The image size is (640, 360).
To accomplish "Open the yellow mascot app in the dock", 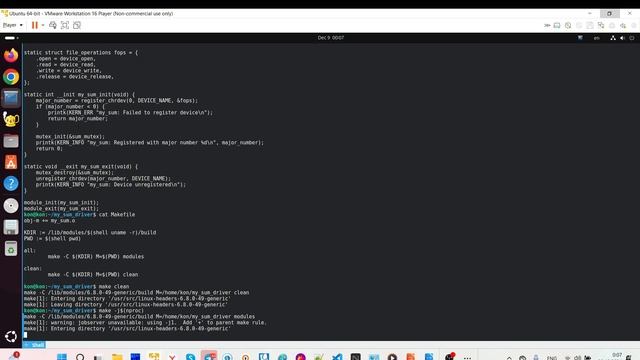I will coord(11,120).
